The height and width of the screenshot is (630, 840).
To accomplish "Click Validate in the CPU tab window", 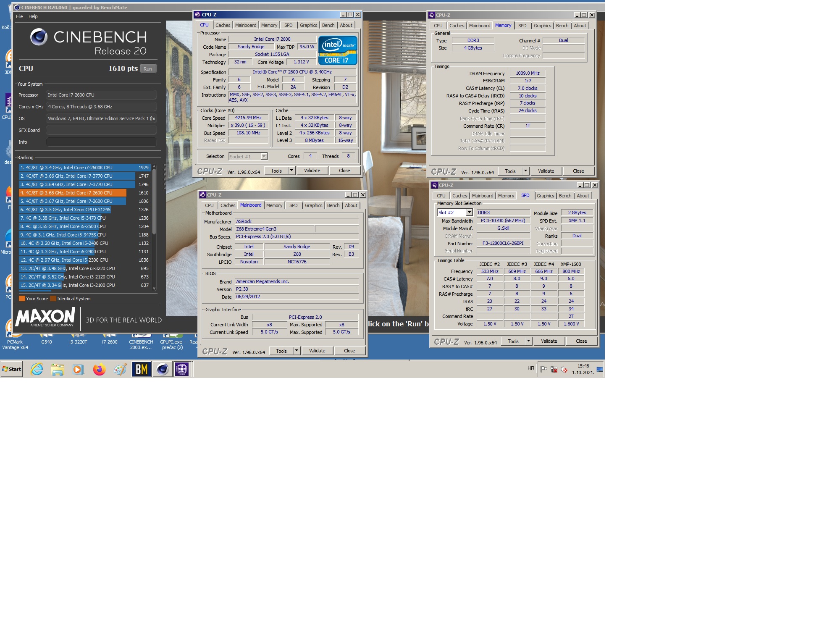I will pyautogui.click(x=312, y=171).
